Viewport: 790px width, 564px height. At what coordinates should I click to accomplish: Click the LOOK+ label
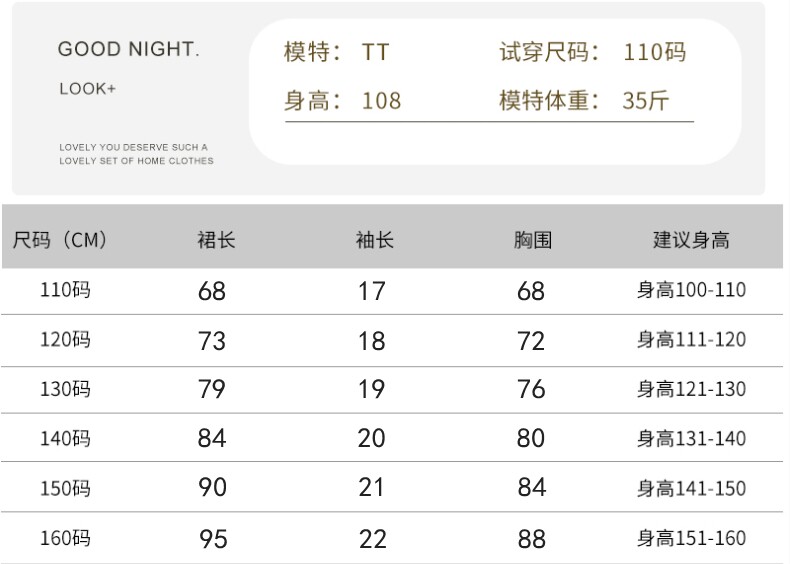[88, 89]
